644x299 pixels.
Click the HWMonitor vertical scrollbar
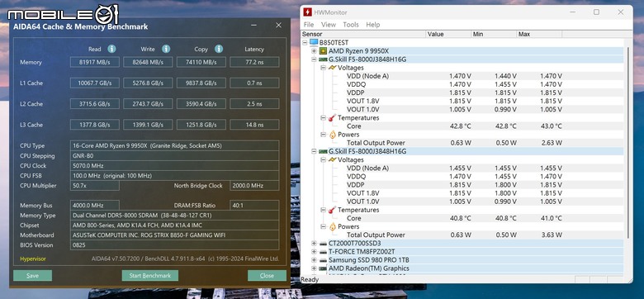[627, 144]
